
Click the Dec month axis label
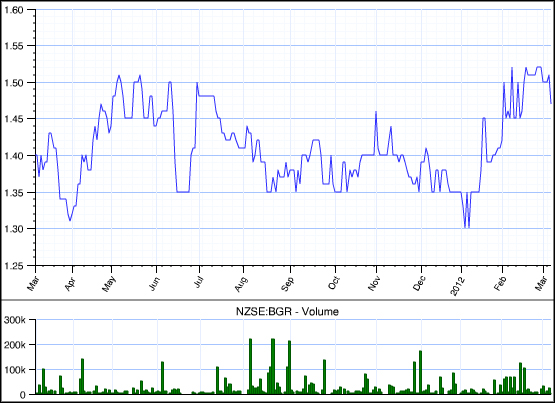(419, 284)
